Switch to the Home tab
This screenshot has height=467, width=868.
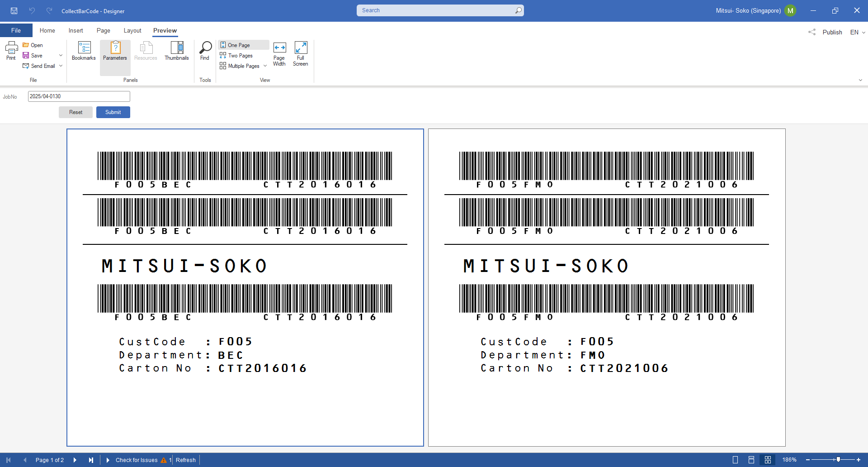pyautogui.click(x=47, y=30)
